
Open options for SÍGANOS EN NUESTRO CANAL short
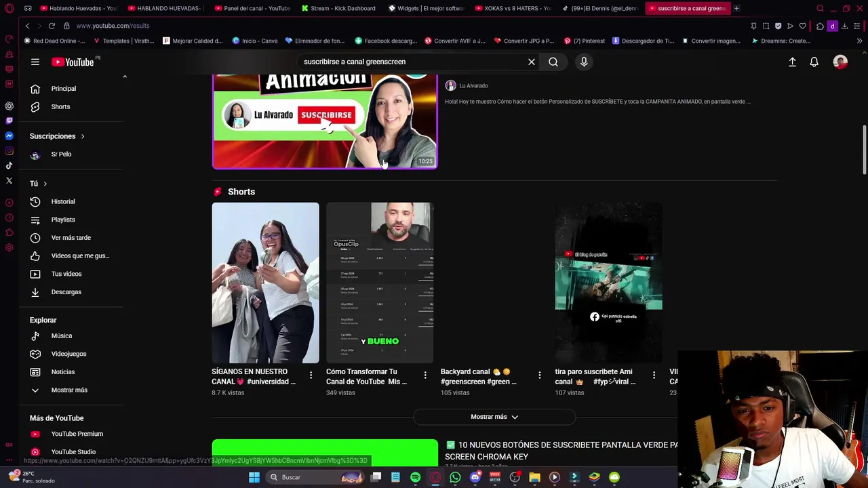pos(311,375)
